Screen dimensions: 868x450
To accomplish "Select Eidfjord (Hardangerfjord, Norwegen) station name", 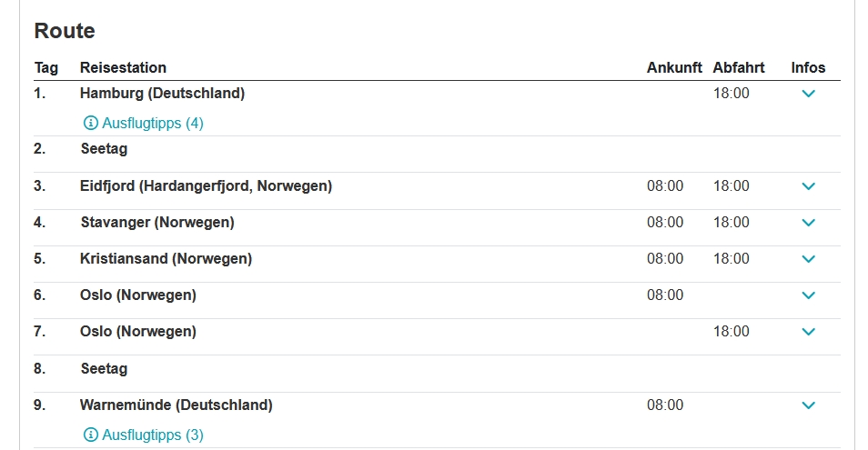I will [206, 186].
